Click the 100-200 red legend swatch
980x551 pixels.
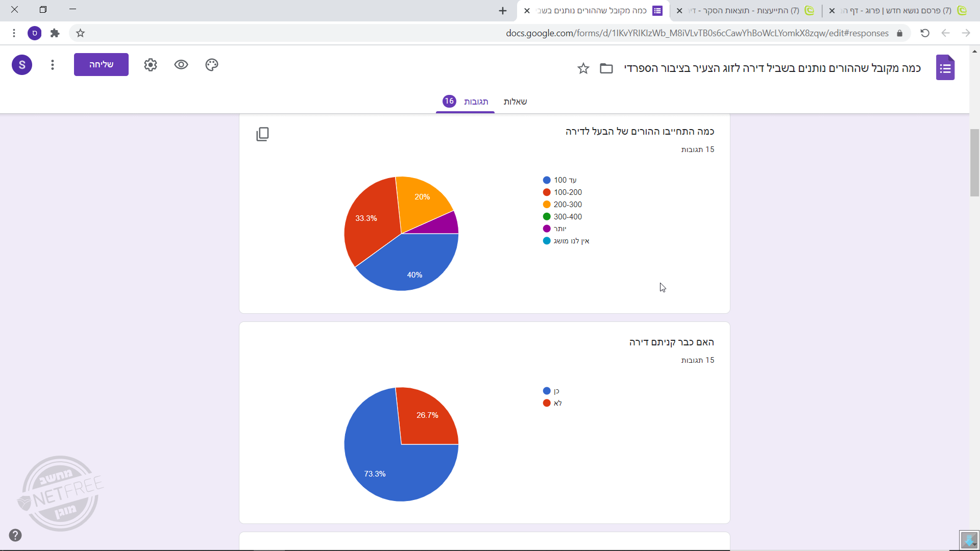547,192
